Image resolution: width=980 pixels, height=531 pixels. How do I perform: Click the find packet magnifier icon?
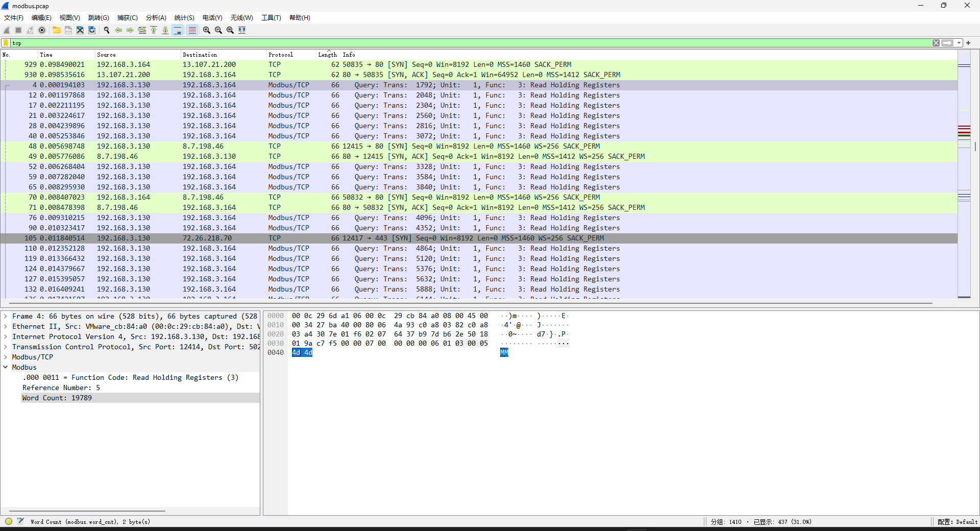[106, 30]
